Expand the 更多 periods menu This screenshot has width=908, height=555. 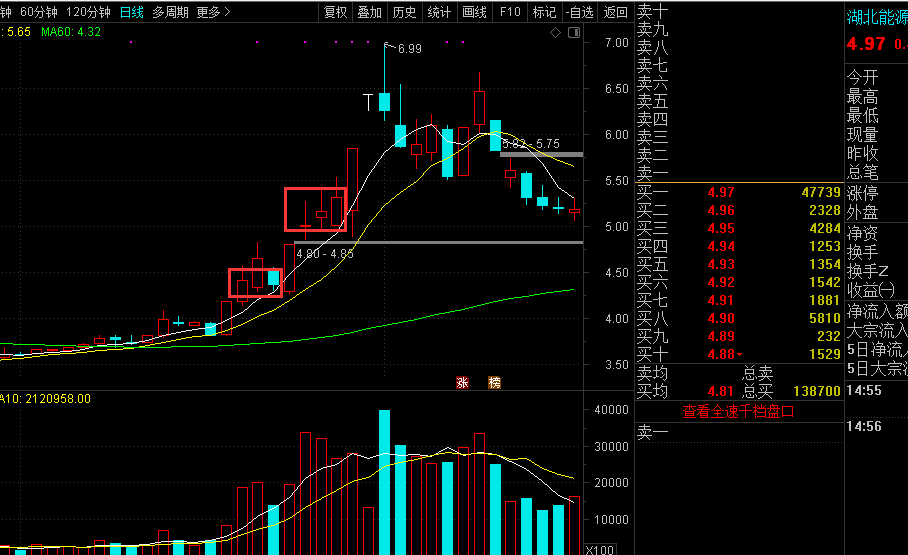tap(213, 12)
